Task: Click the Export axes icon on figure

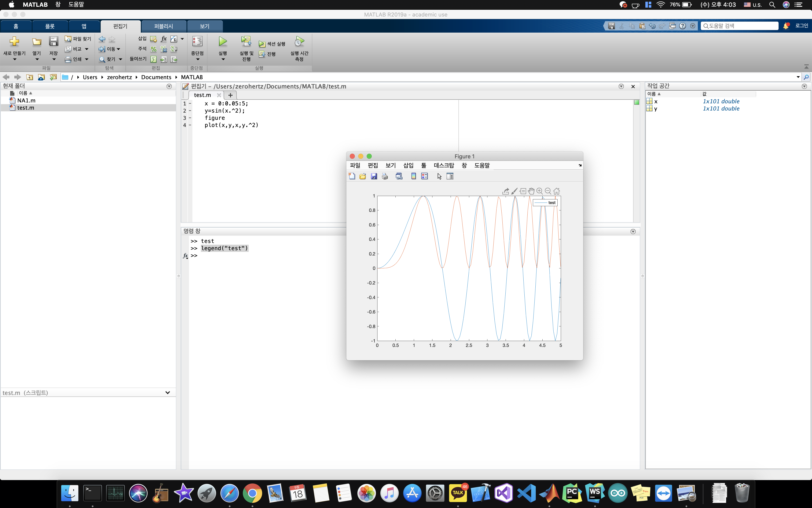Action: click(506, 191)
